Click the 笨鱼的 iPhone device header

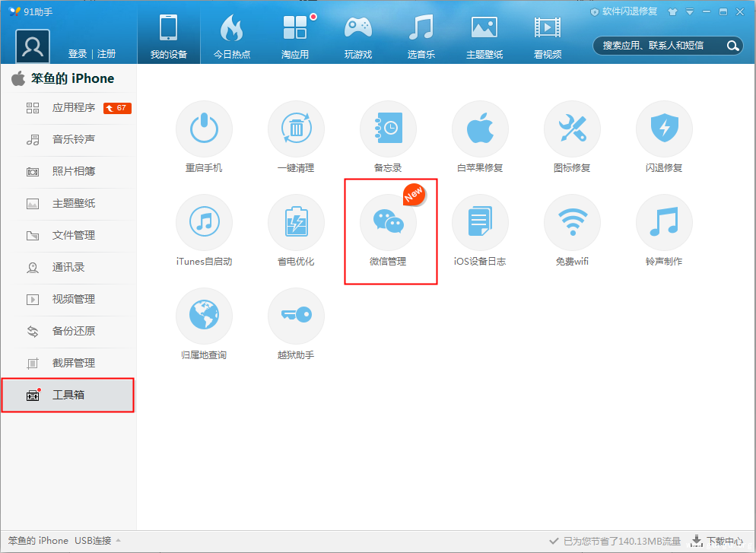coord(62,78)
